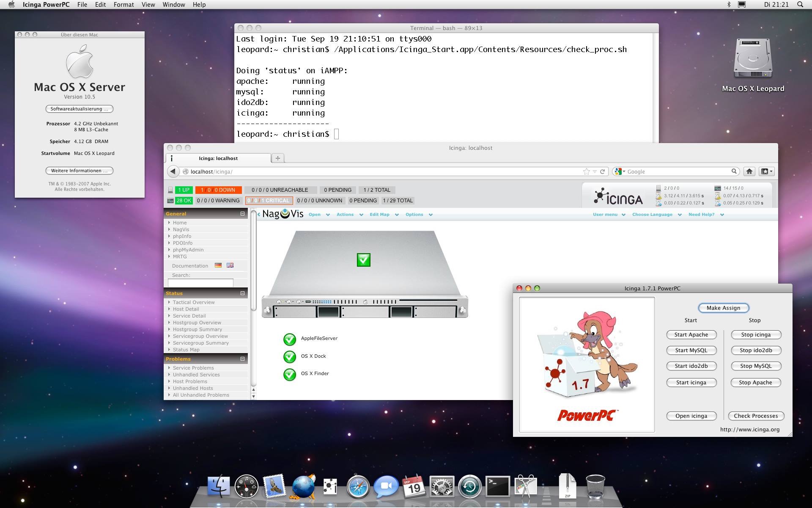The height and width of the screenshot is (508, 812).
Task: Open browser bookmarks dropdown button
Action: [767, 171]
